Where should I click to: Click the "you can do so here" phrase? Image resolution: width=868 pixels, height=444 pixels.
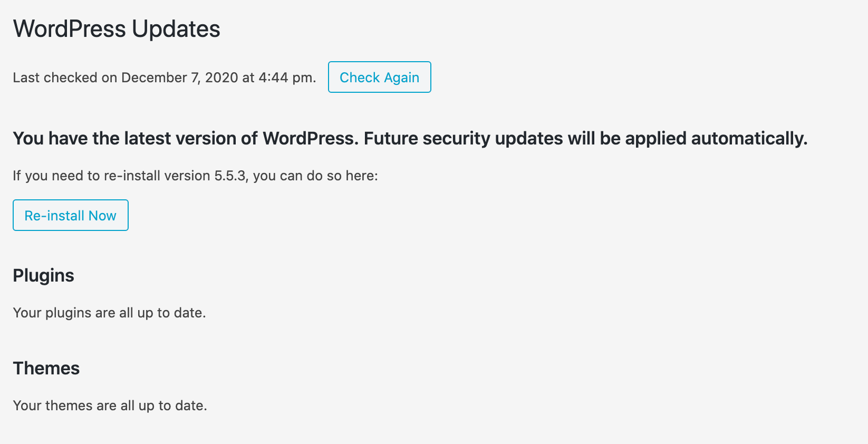pos(314,176)
